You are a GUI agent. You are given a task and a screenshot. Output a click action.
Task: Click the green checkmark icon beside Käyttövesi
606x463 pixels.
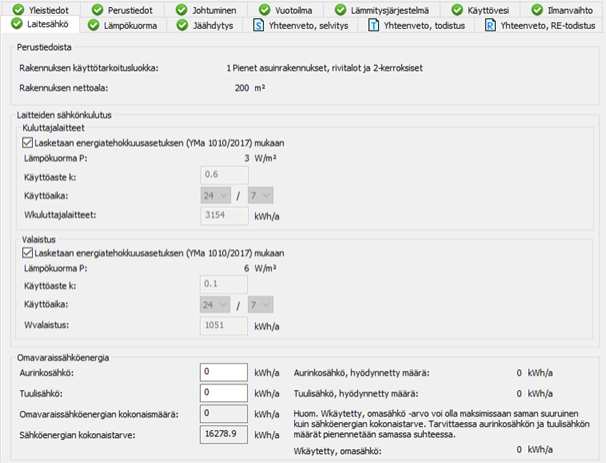pos(457,10)
